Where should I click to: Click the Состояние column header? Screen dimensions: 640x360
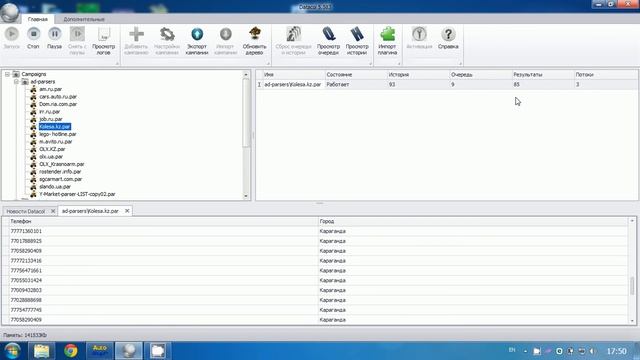coord(356,75)
